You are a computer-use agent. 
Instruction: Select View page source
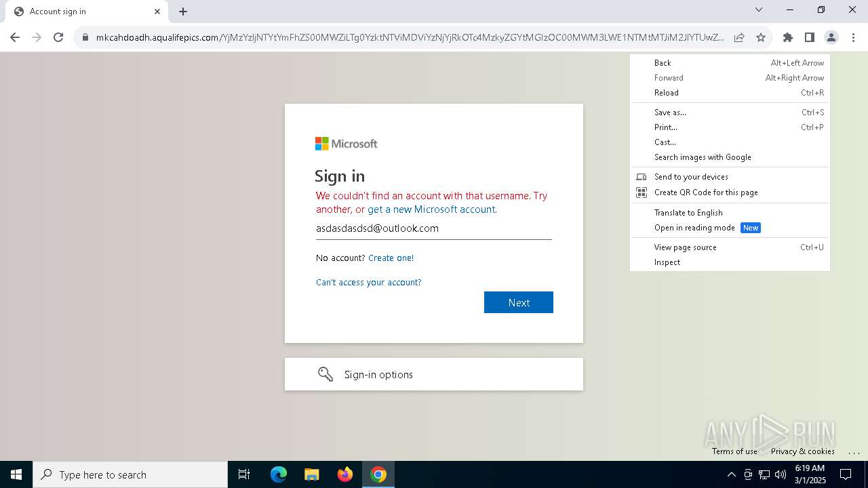pos(730,247)
